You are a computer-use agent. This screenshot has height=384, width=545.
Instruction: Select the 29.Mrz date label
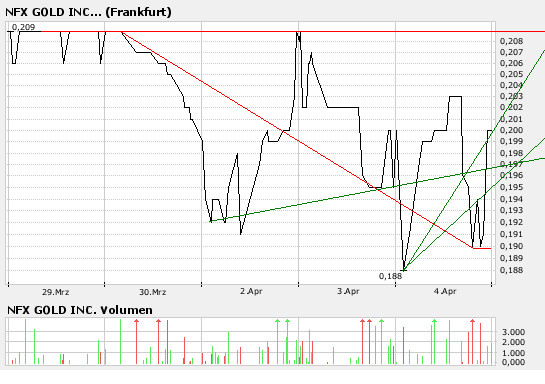56,292
